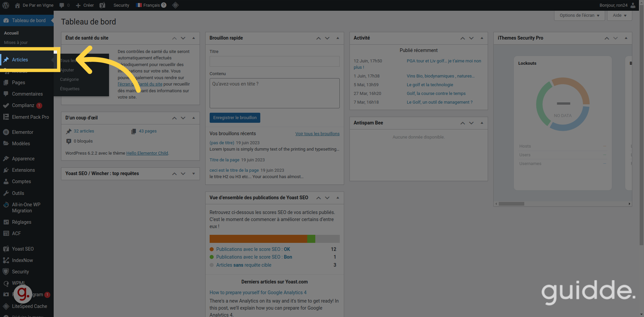
Task: Click the Pages sidebar icon
Action: 6,83
